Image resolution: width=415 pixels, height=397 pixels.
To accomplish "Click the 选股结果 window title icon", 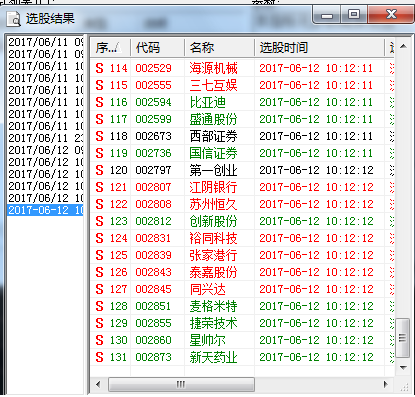I will (14, 19).
